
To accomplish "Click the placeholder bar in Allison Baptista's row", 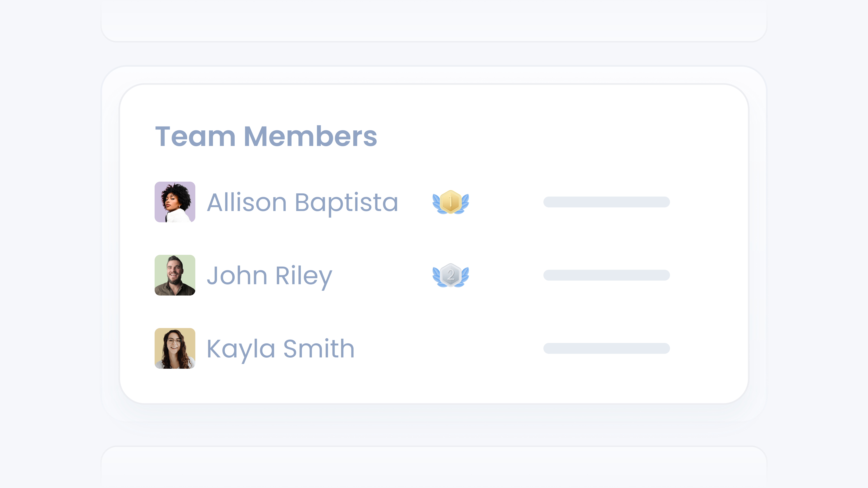I will coord(606,202).
